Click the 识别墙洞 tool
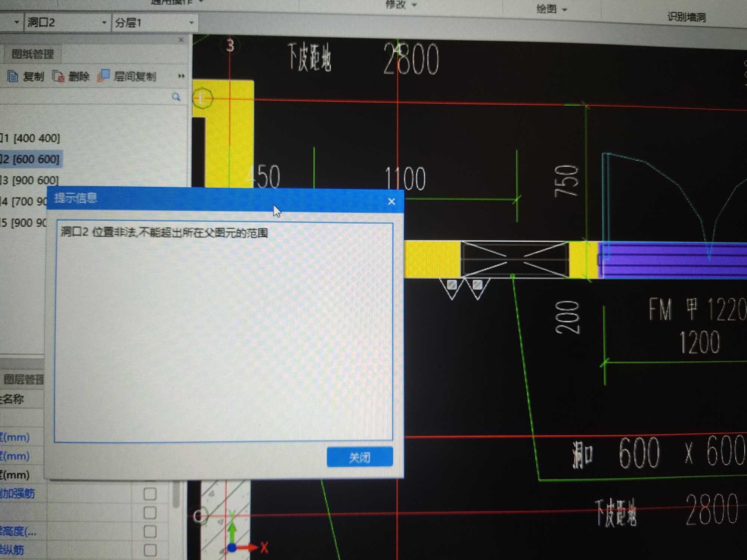 686,17
